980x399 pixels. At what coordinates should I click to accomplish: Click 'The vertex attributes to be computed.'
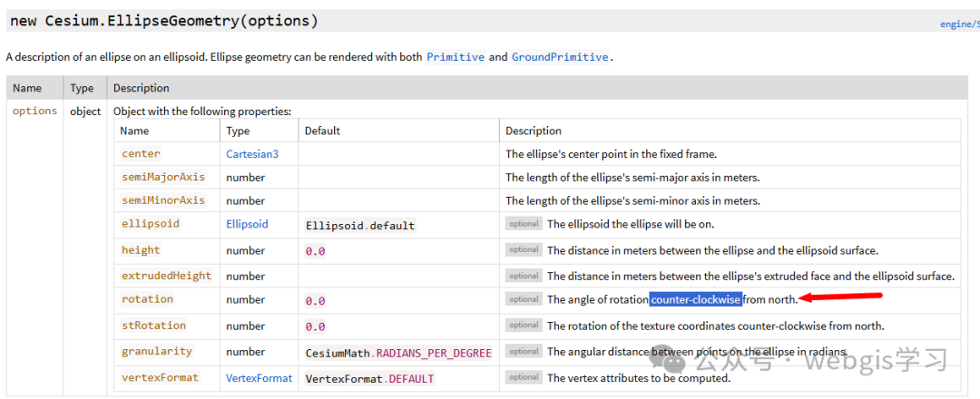pyautogui.click(x=639, y=378)
